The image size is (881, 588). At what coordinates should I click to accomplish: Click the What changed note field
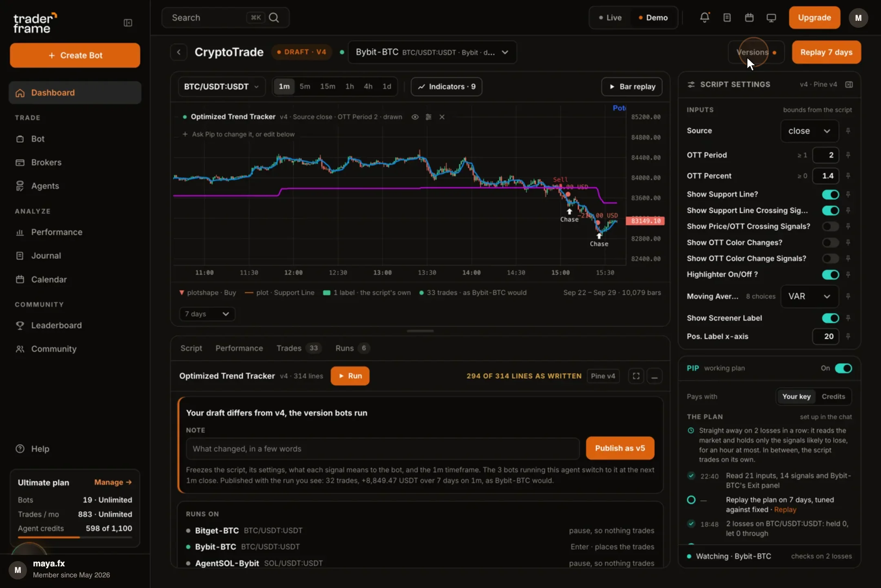383,449
